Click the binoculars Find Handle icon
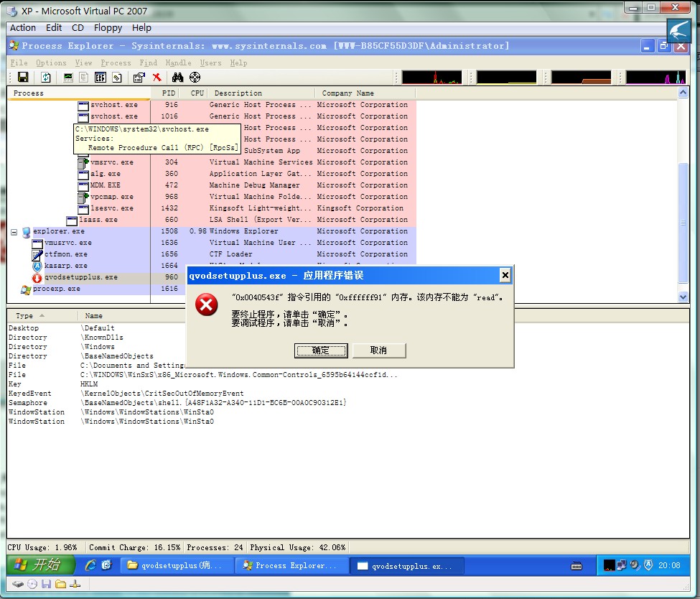 click(177, 78)
